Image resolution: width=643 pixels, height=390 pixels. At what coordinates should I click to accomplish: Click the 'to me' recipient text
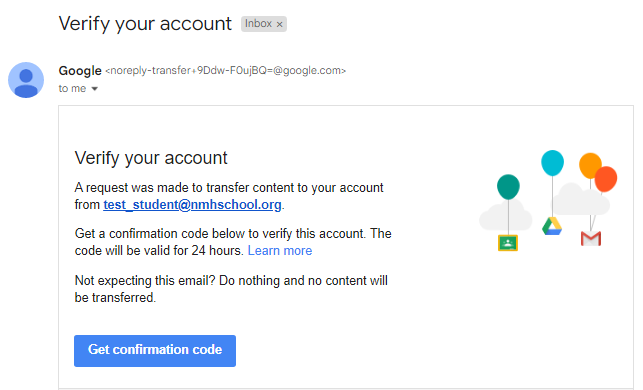click(x=72, y=89)
